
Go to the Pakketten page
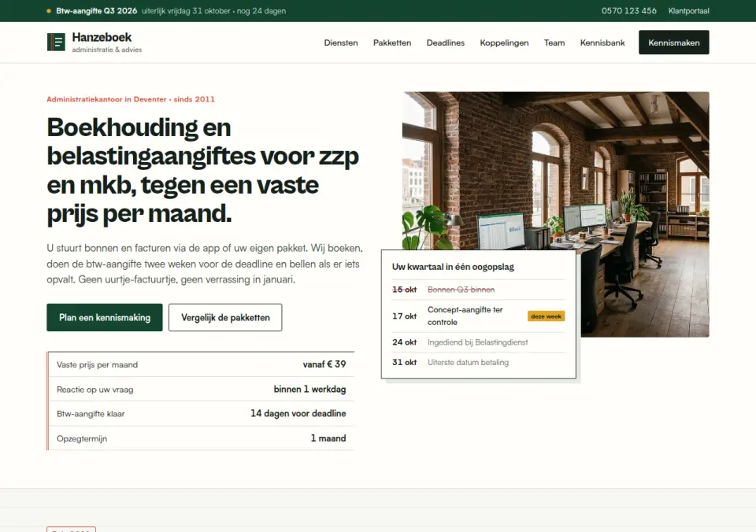click(x=392, y=42)
